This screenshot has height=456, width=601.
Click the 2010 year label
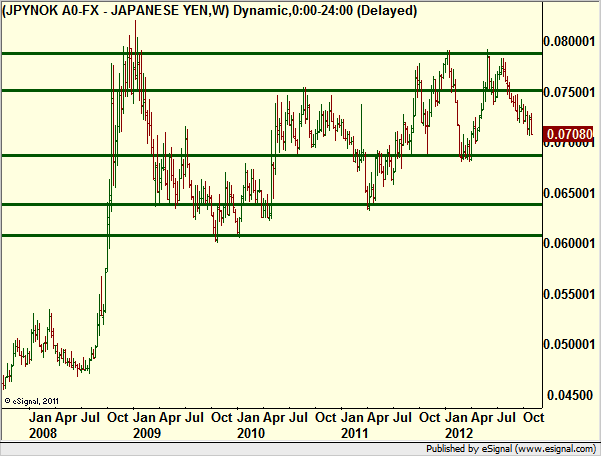point(251,433)
